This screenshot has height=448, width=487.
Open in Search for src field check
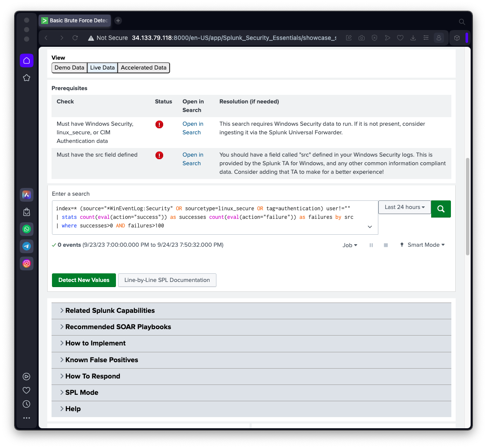[192, 159]
